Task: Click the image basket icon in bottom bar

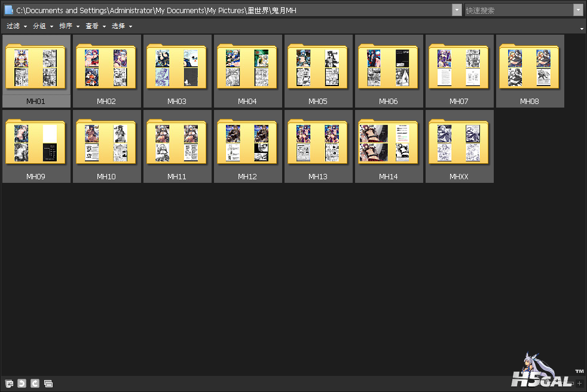Action: click(x=9, y=383)
